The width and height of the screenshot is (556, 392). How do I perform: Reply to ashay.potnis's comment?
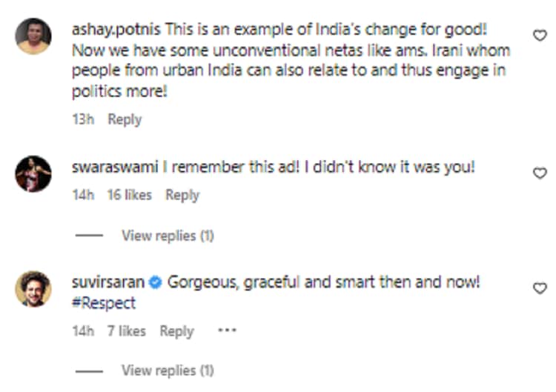125,119
